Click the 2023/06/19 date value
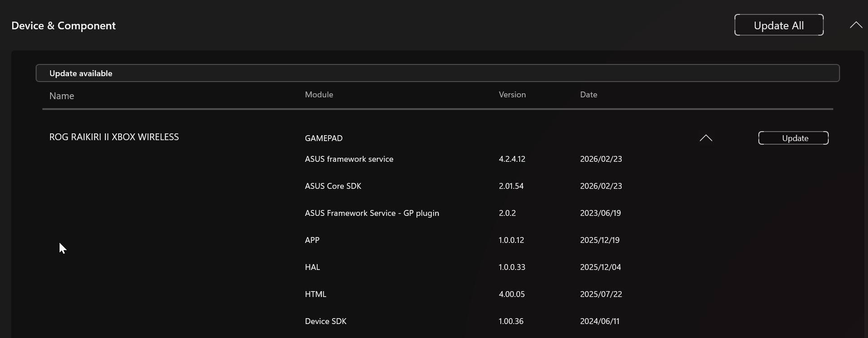The width and height of the screenshot is (868, 338). click(600, 213)
